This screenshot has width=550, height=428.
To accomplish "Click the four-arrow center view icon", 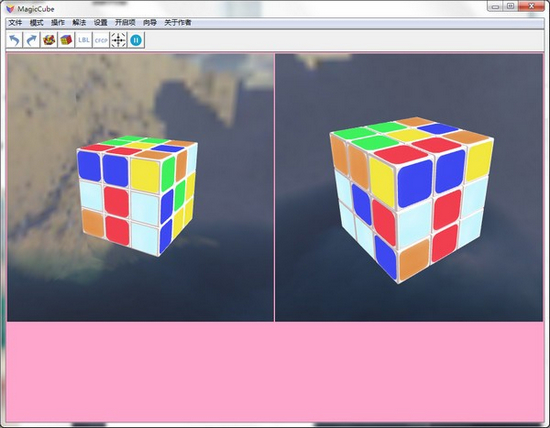I will [x=119, y=40].
